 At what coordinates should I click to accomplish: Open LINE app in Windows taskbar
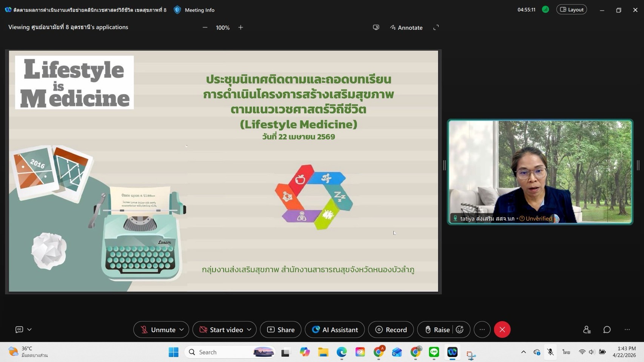pyautogui.click(x=434, y=352)
